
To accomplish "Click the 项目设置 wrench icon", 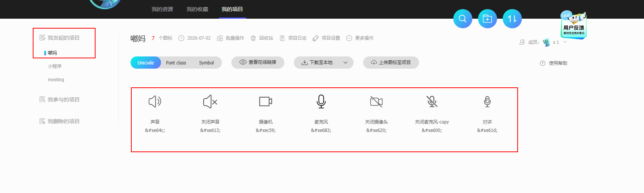I will [x=316, y=38].
